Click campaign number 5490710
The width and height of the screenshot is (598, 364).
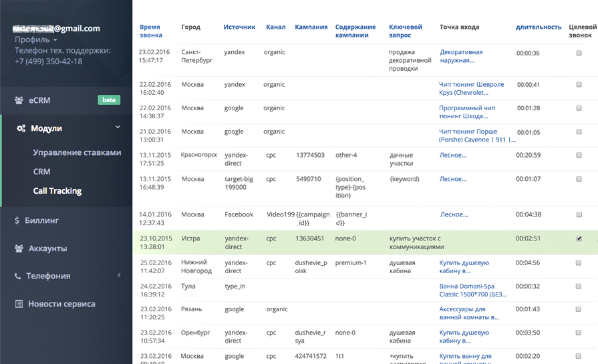[x=308, y=179]
